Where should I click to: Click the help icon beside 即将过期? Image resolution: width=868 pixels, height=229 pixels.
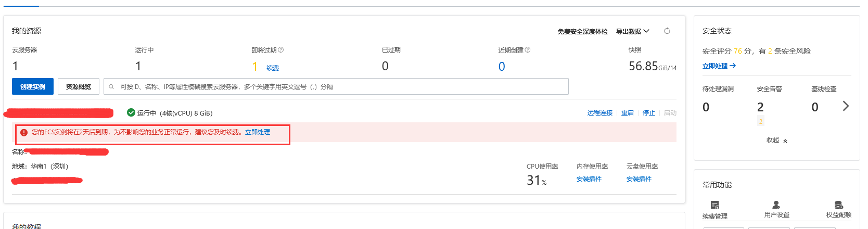click(281, 50)
